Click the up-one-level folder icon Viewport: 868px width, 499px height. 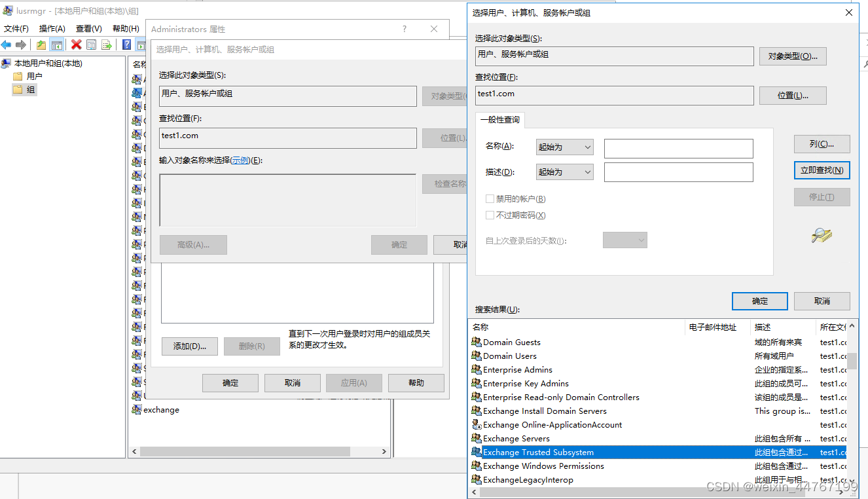point(41,45)
